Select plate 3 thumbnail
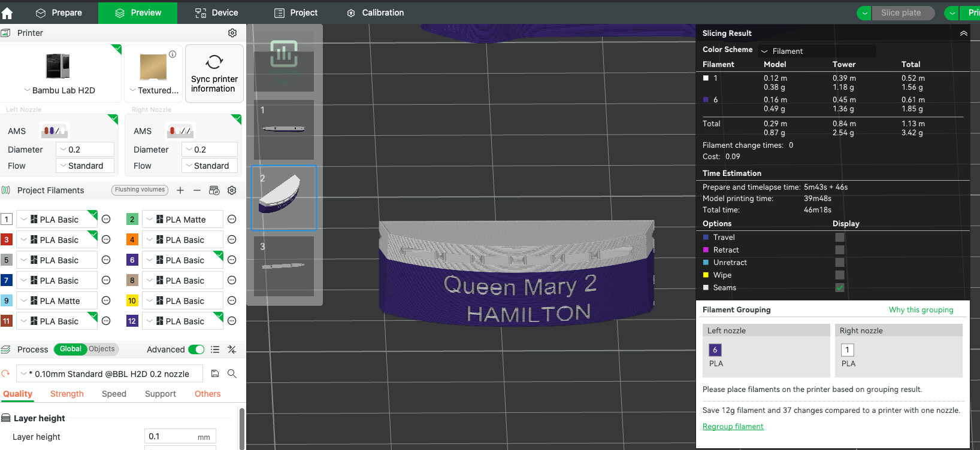Image resolution: width=980 pixels, height=450 pixels. 284,266
